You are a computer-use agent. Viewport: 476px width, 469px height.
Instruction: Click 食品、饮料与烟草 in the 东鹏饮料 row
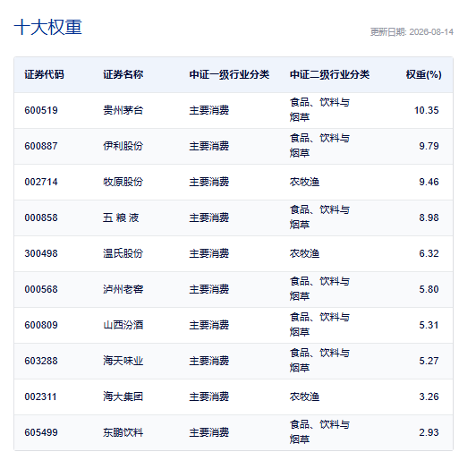pos(319,432)
